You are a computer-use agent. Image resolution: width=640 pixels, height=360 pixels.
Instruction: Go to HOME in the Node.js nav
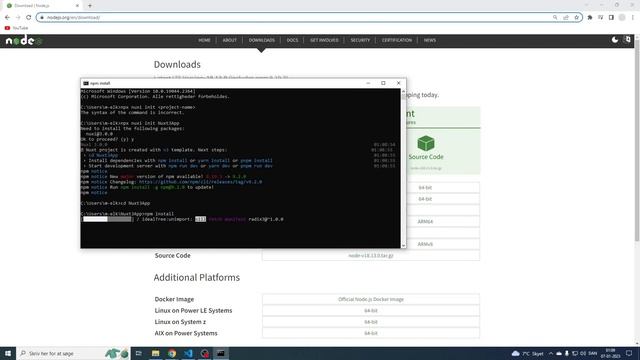[x=204, y=40]
